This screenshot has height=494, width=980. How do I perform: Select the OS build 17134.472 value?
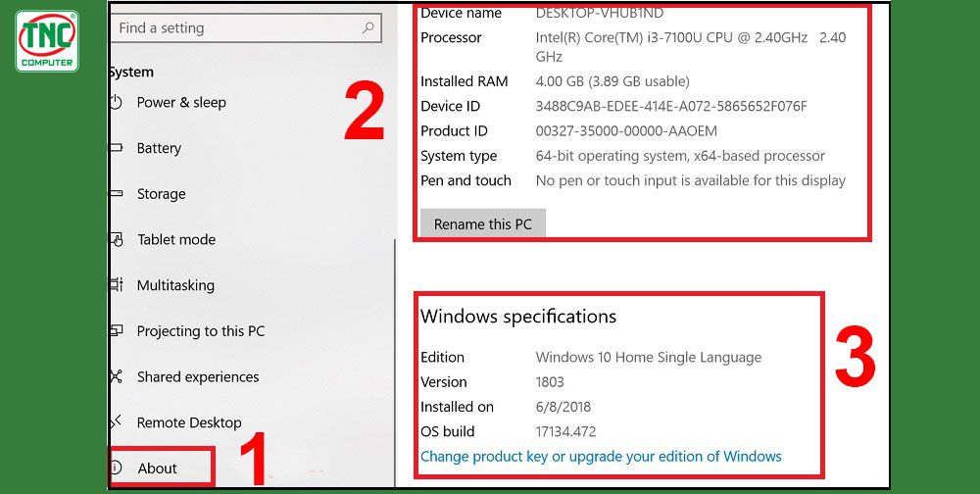[565, 431]
